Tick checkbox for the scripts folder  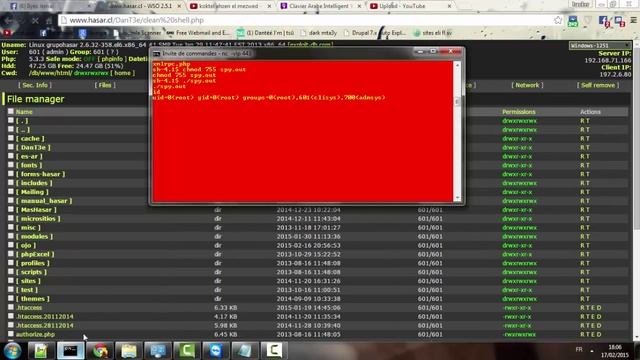[11, 272]
